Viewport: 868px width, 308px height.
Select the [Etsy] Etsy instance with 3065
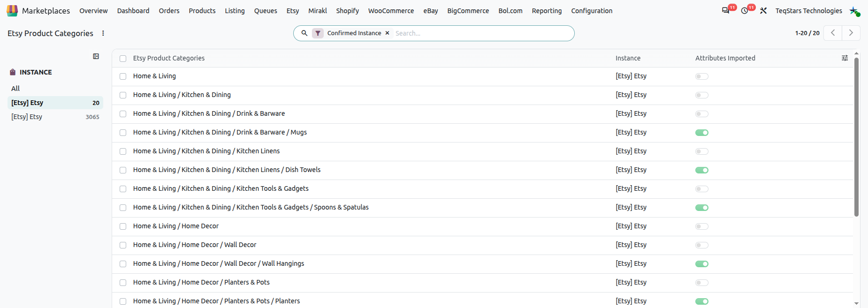[x=55, y=117]
